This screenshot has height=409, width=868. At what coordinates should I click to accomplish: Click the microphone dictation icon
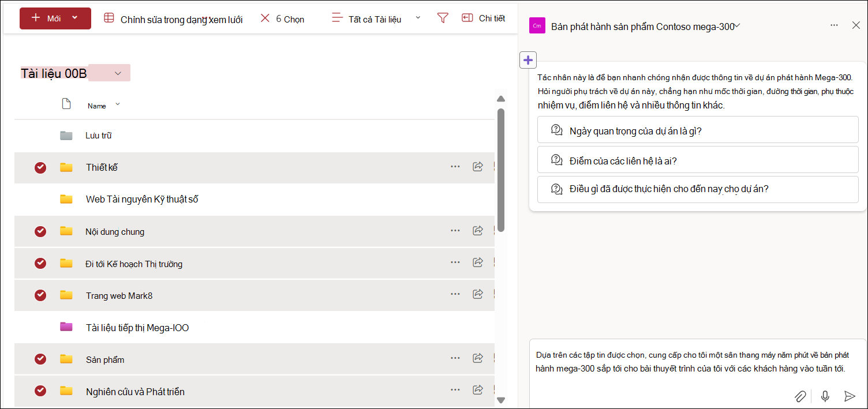(825, 396)
